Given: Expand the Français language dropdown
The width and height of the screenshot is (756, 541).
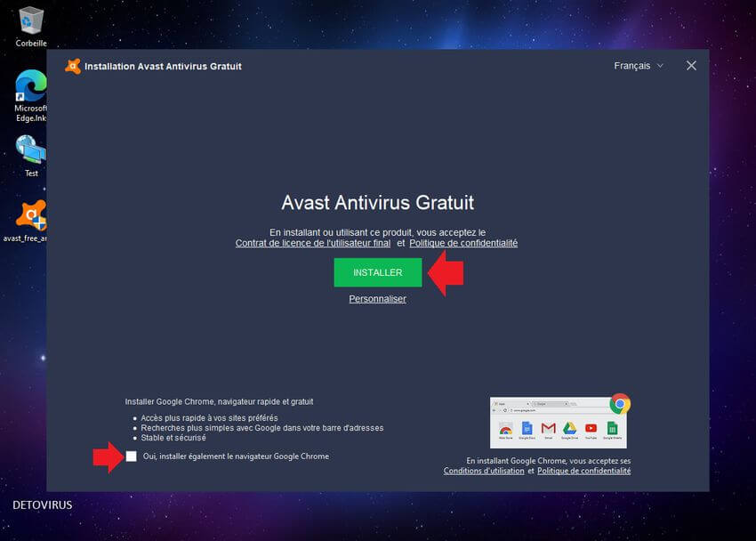Looking at the screenshot, I should point(639,66).
